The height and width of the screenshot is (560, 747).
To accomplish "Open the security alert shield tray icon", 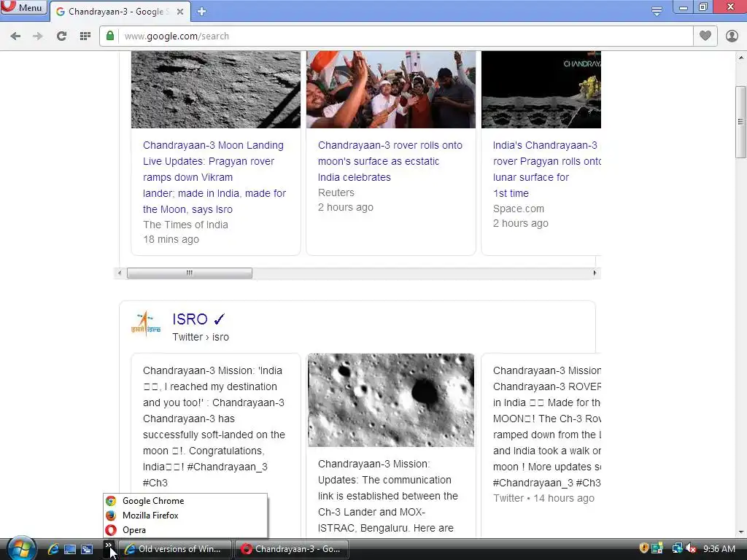I will 644,548.
